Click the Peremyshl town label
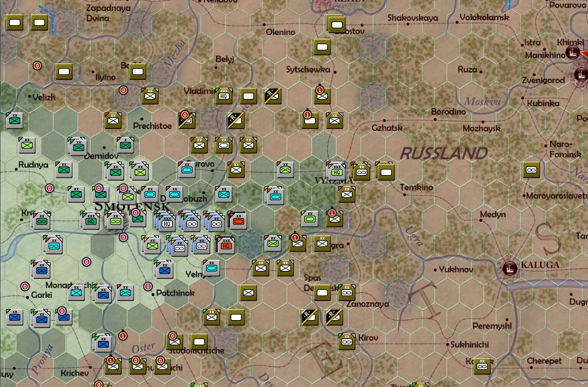The height and width of the screenshot is (387, 588). pos(492,326)
